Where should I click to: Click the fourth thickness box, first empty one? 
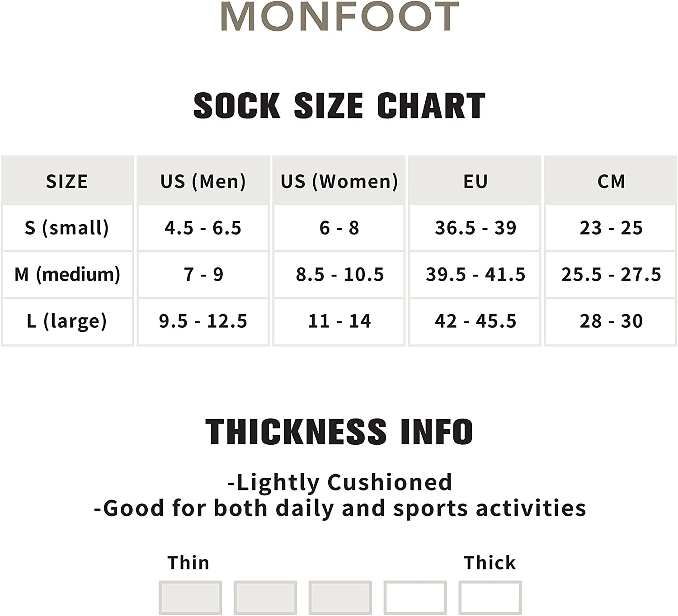tap(415, 597)
